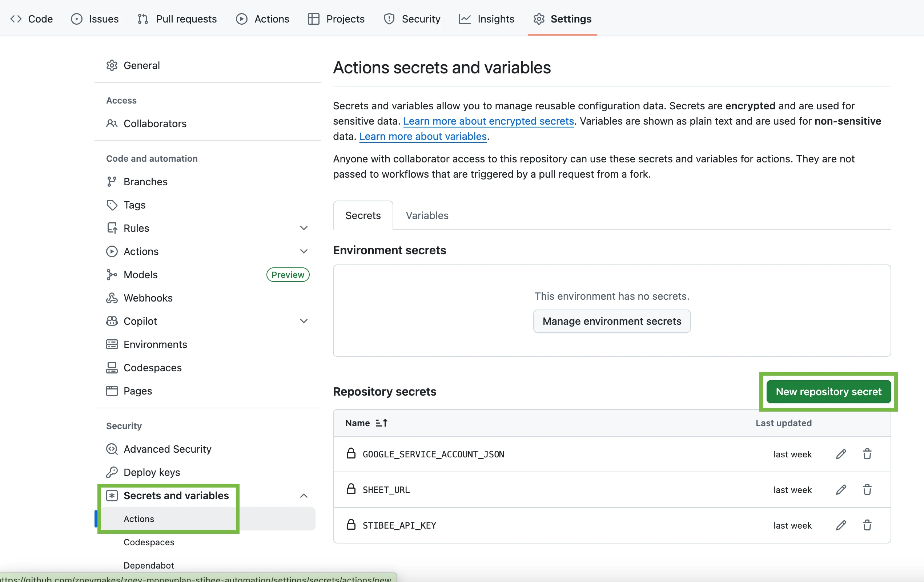The image size is (924, 582).
Task: Open Webhooks settings from the sidebar
Action: tap(148, 298)
